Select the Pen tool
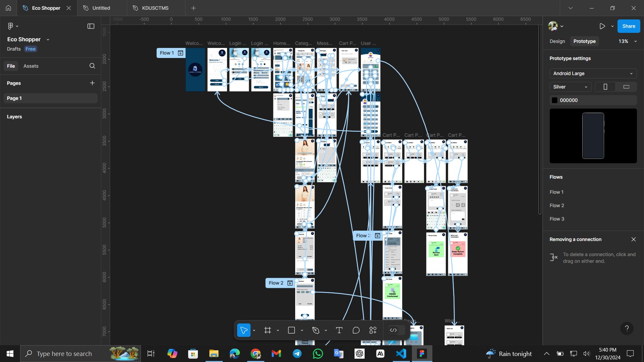Image resolution: width=644 pixels, height=362 pixels. (316, 330)
